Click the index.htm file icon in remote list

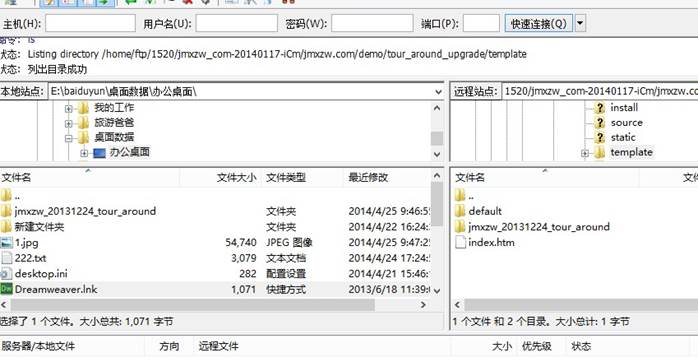coord(461,242)
